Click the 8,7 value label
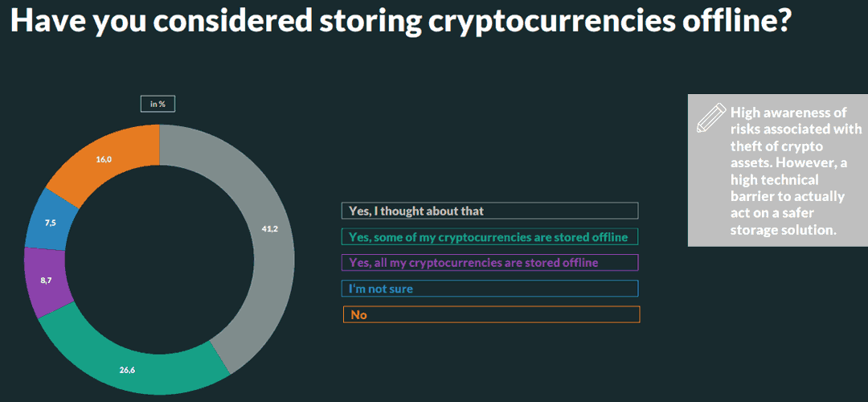Screen dimensions: 868x402 47,281
